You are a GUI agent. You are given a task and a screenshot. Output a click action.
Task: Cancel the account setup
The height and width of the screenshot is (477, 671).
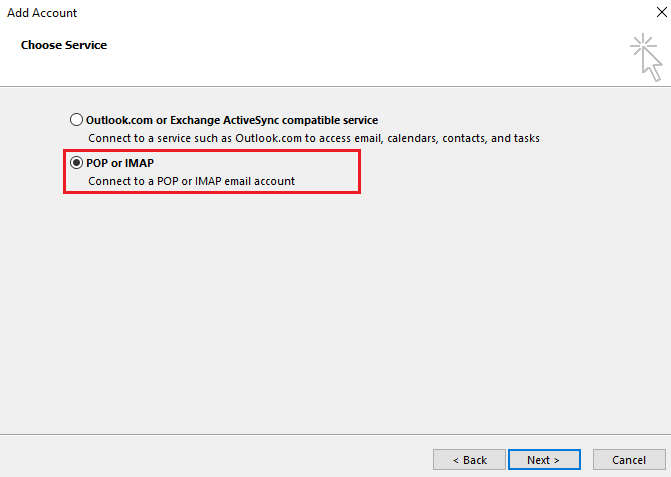pyautogui.click(x=628, y=460)
